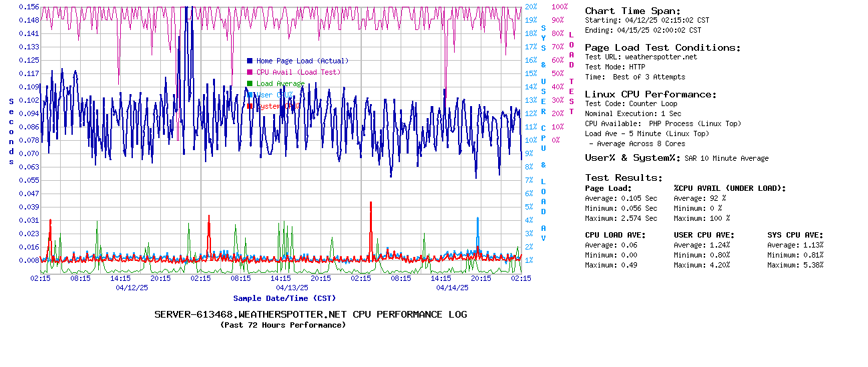Click the Chart Time Span heading
Screen dimensions: 868x367
[632, 11]
